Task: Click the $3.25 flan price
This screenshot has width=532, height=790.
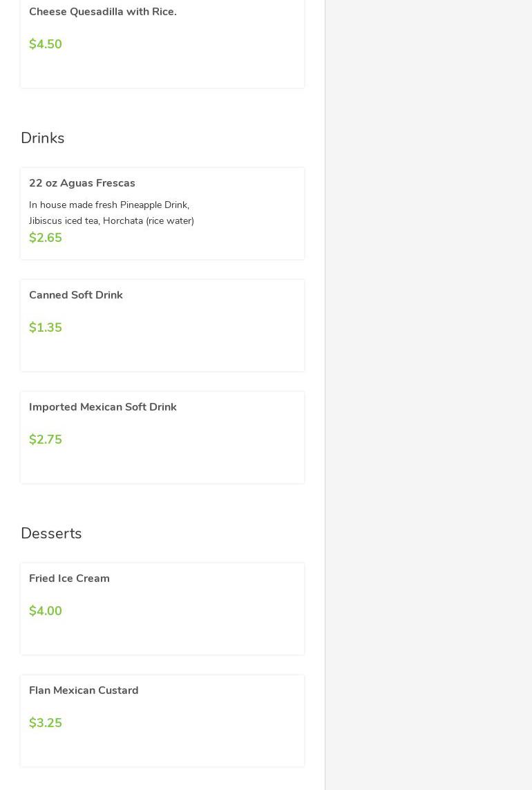Action: [46, 723]
